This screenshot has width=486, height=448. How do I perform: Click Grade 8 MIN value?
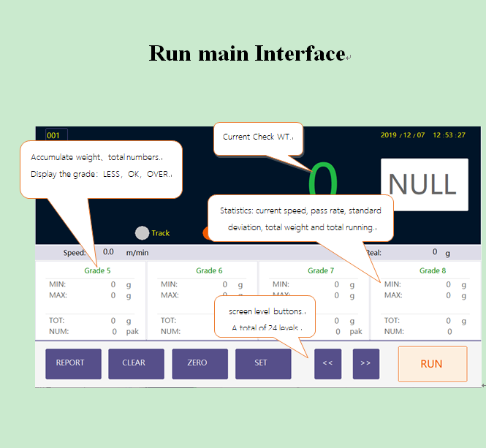coord(448,284)
